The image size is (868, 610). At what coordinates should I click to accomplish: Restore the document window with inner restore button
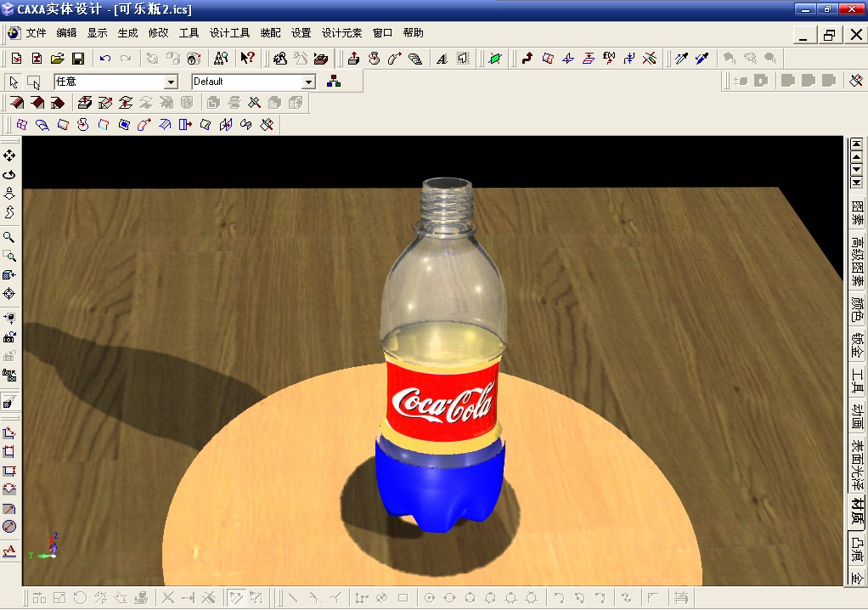click(829, 35)
